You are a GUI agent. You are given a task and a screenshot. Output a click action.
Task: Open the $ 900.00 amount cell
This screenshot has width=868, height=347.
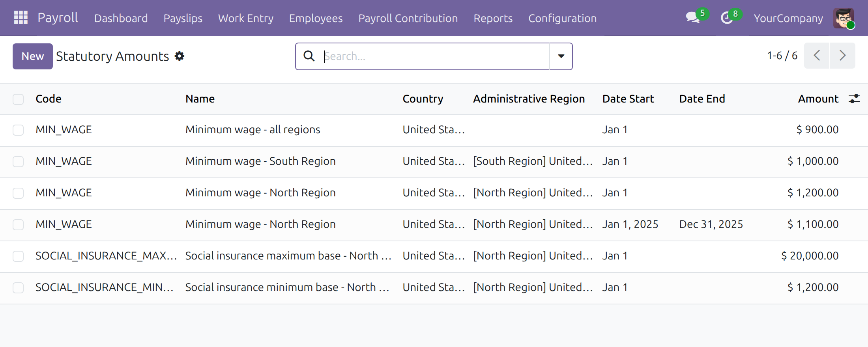(x=817, y=129)
